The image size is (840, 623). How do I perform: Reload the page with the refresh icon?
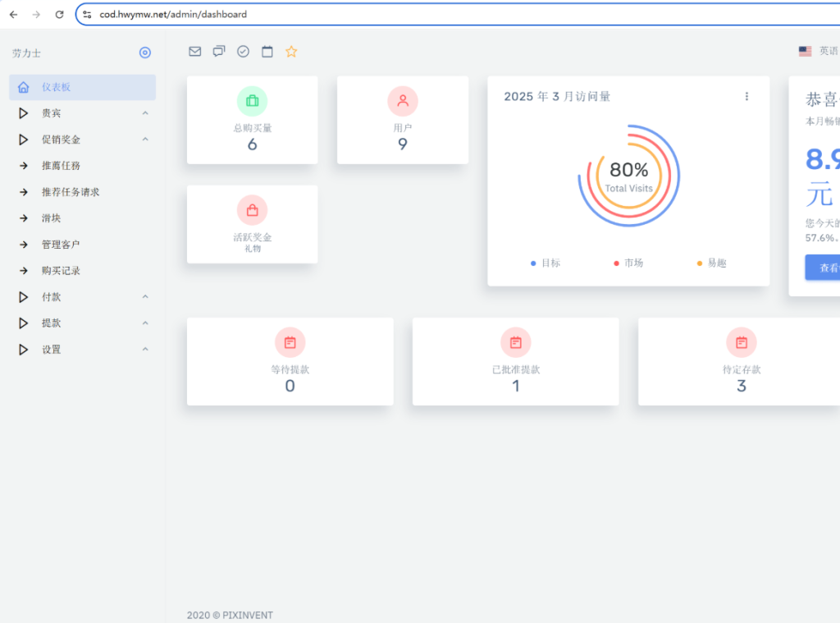coord(59,15)
